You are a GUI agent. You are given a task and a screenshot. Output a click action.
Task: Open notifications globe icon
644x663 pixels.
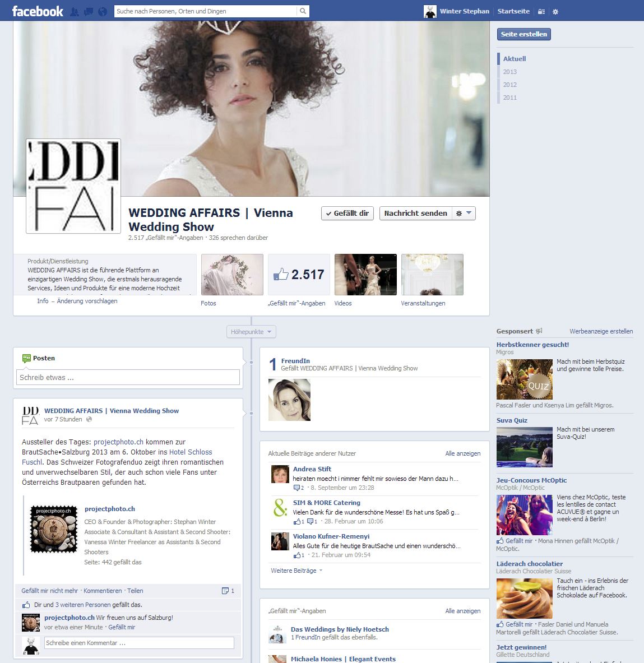(102, 11)
